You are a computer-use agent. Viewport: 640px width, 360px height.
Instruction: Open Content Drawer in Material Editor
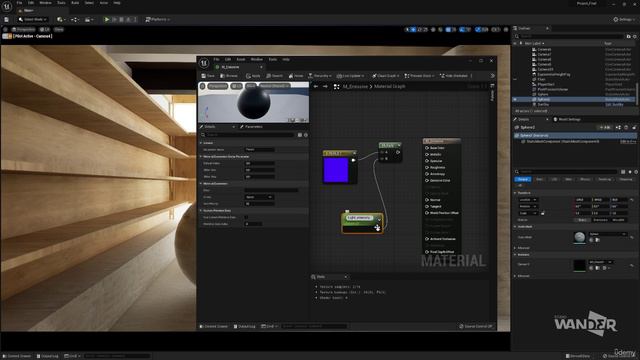coord(213,326)
